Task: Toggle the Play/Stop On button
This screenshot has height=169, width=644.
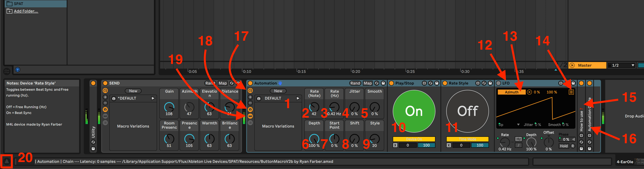Action: [414, 111]
